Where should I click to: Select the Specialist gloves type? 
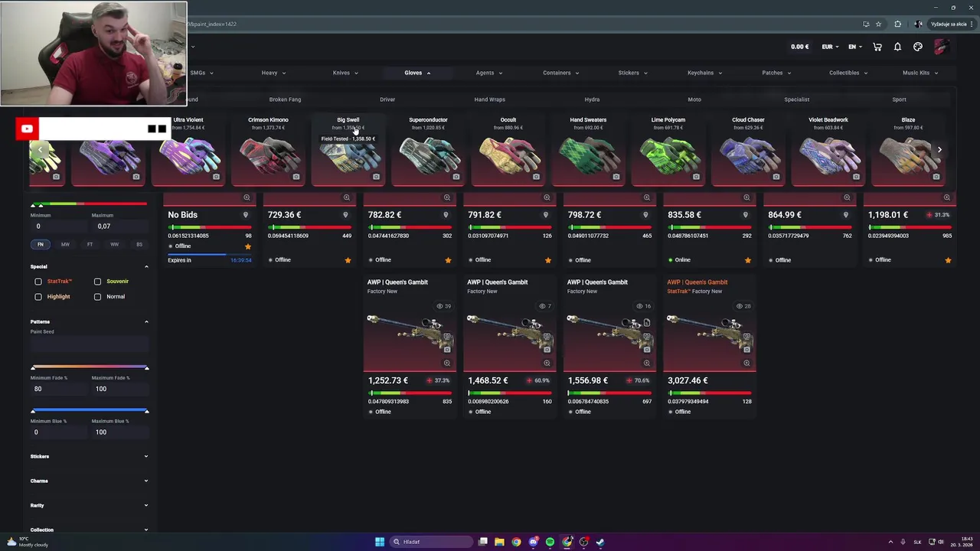tap(796, 99)
